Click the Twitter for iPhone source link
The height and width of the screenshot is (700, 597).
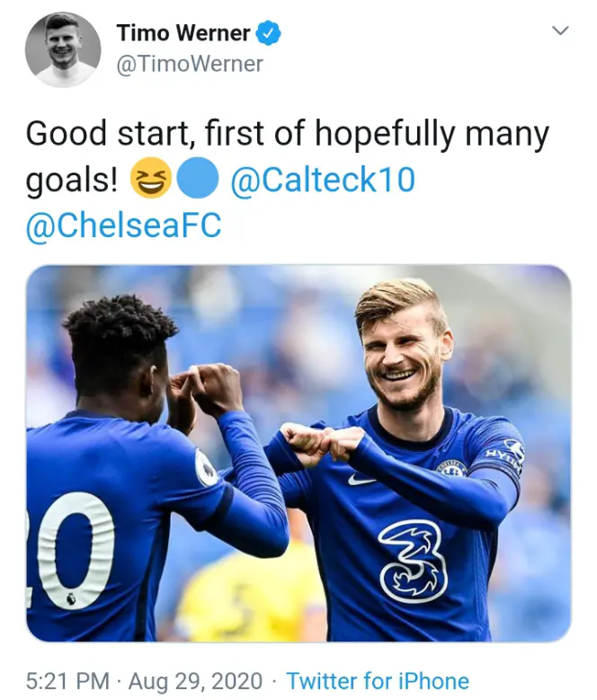click(377, 680)
